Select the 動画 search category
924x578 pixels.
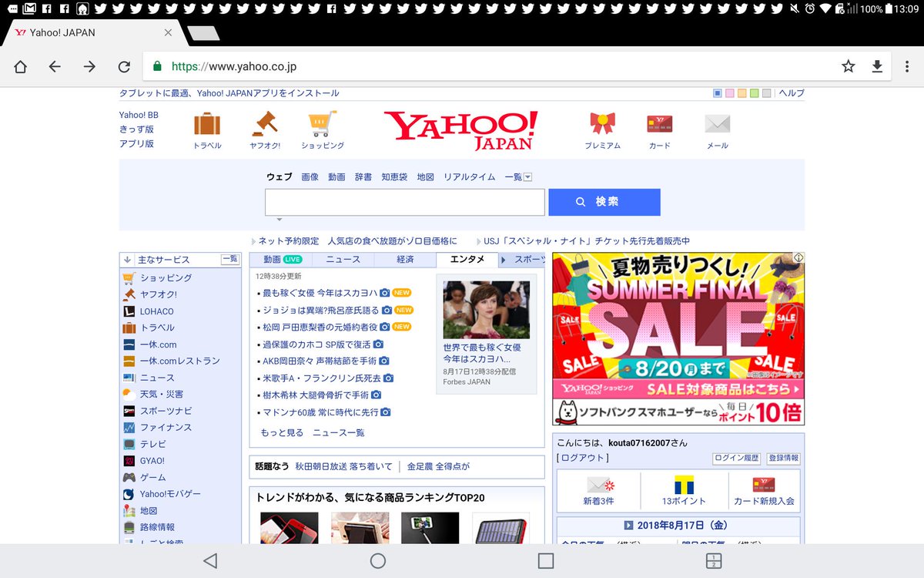(x=336, y=176)
